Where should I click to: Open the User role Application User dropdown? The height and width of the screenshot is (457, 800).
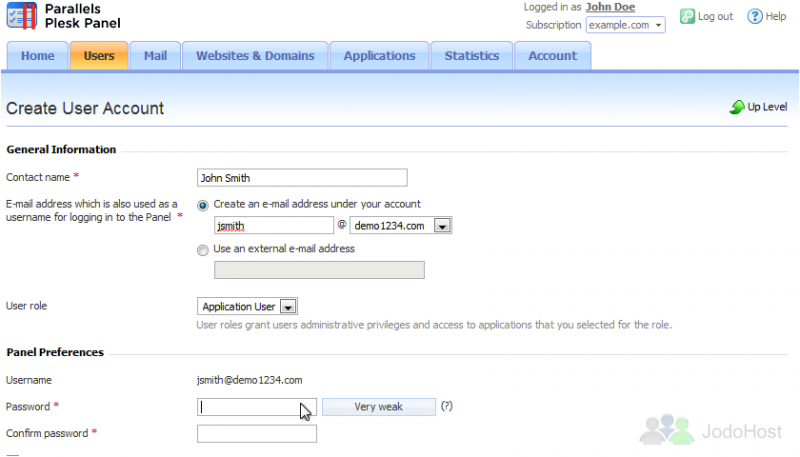pos(247,307)
